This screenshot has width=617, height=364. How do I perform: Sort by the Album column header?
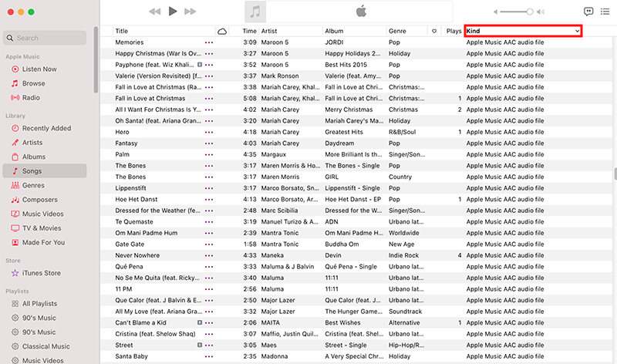pos(354,31)
